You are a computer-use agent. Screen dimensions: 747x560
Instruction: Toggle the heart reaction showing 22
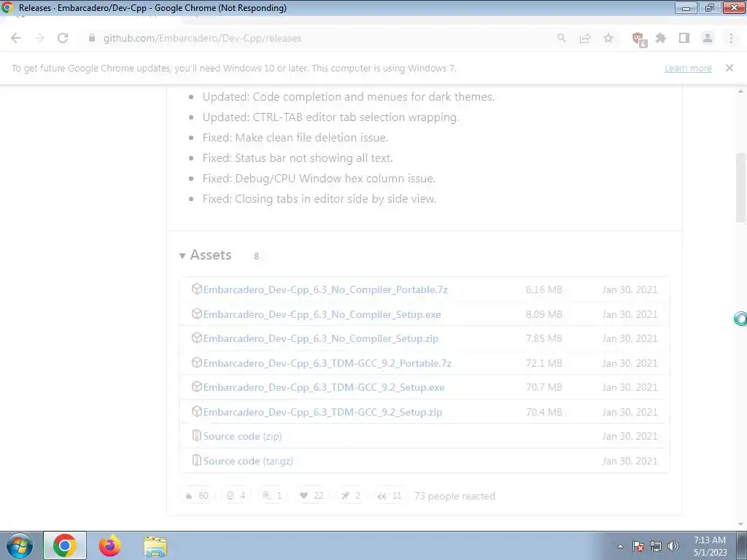[x=311, y=496]
